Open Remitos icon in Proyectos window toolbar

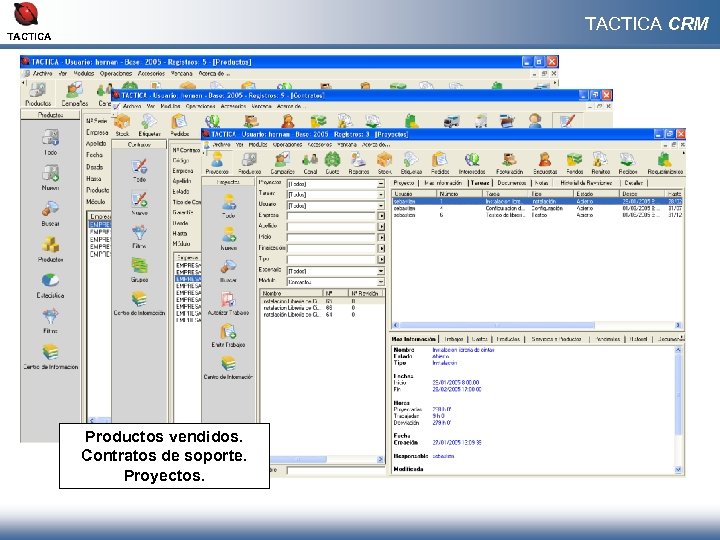[x=600, y=163]
